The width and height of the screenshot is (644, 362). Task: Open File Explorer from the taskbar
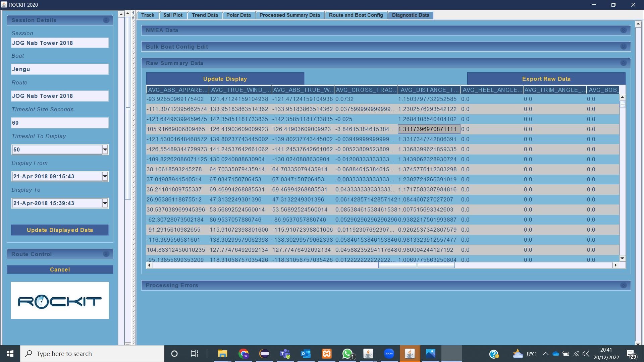(222, 354)
